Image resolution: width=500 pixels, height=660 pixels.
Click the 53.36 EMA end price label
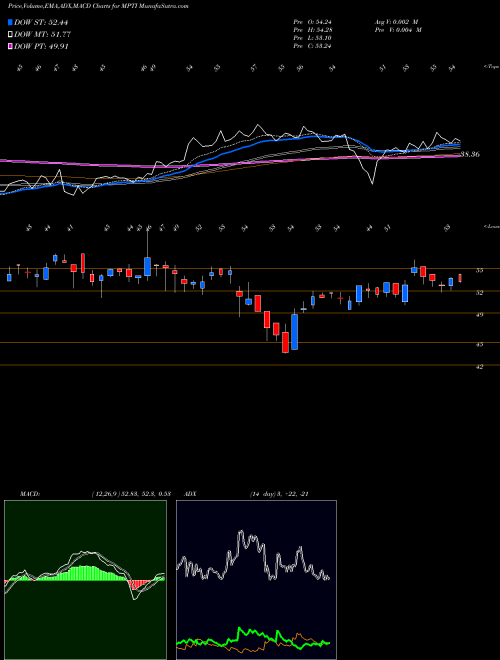470,154
